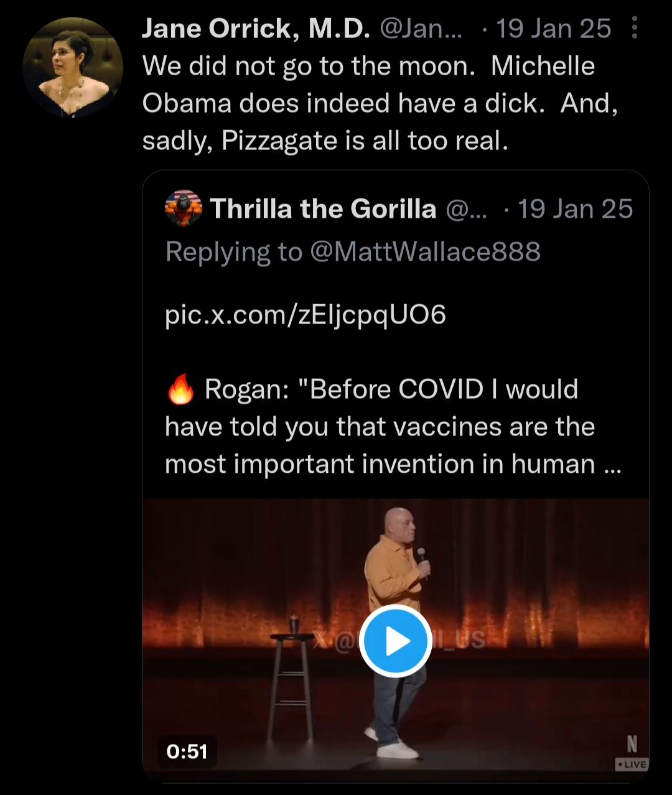Select the fire emoji before Rogan quote

180,390
